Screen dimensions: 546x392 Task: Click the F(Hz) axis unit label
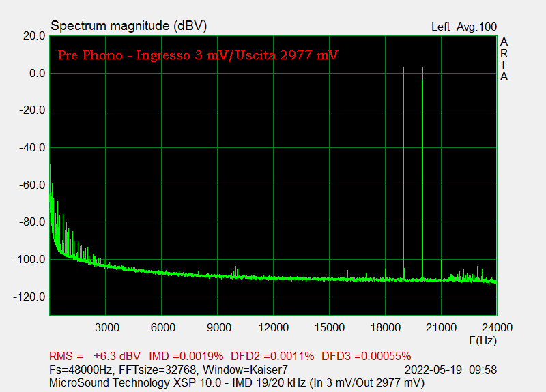(483, 340)
